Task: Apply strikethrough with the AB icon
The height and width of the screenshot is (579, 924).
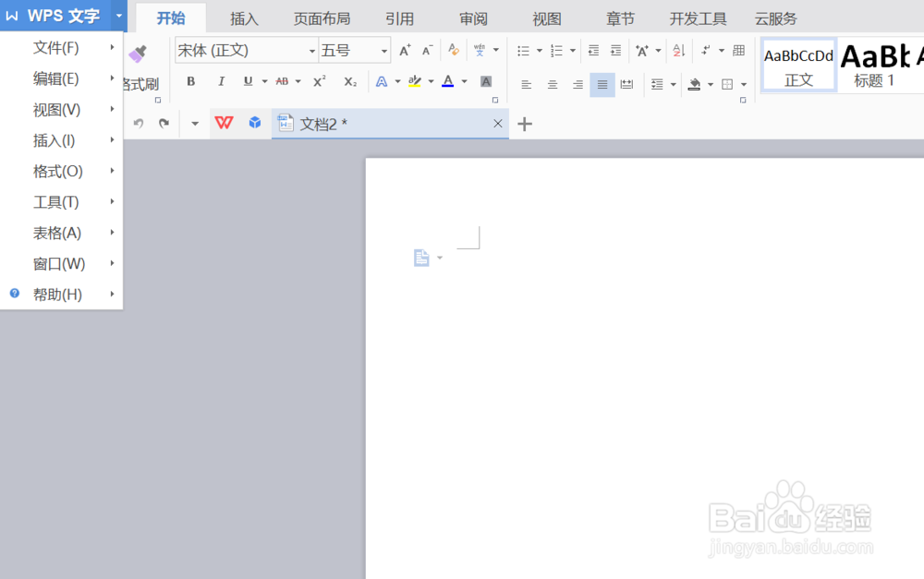Action: tap(284, 81)
